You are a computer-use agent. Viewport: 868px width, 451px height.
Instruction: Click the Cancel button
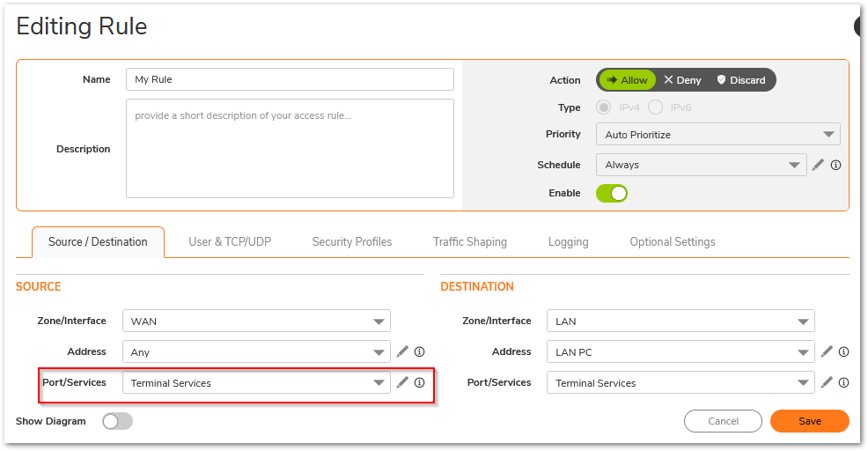[723, 421]
